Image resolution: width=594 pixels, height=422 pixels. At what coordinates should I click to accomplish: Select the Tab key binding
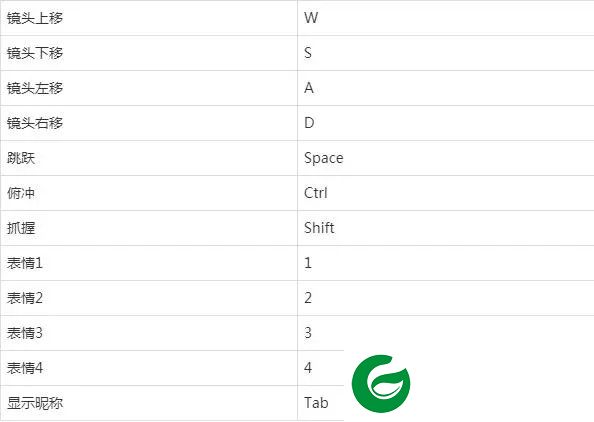click(x=316, y=403)
